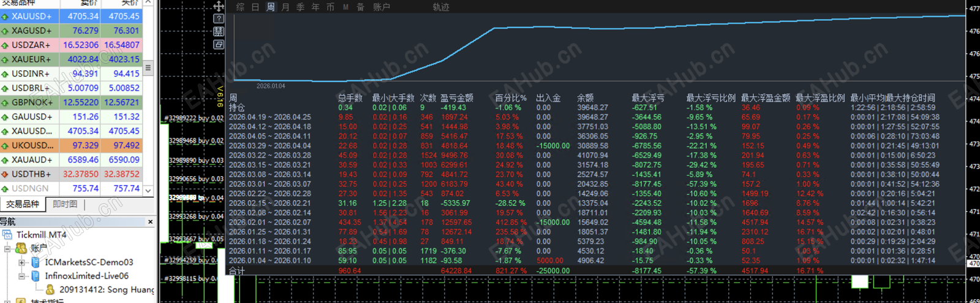Screen dimensions: 980x303
Task: Click the market watch scrollbar thumb
Action: pyautogui.click(x=148, y=68)
